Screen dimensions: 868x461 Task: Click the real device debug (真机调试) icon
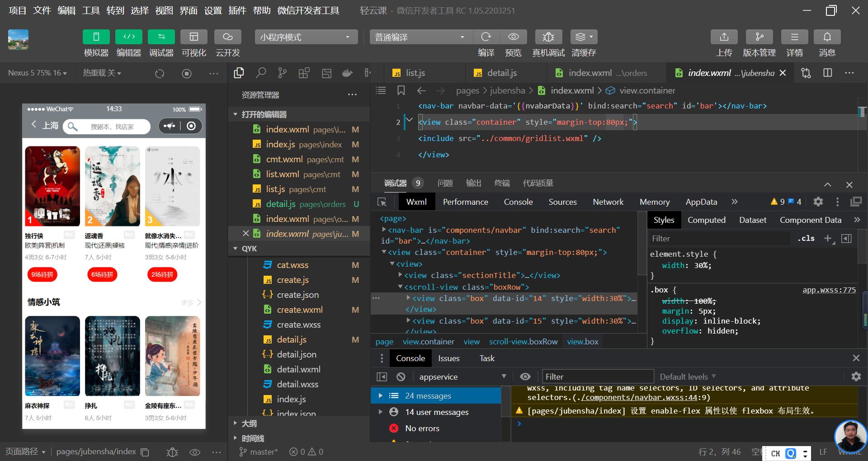548,37
